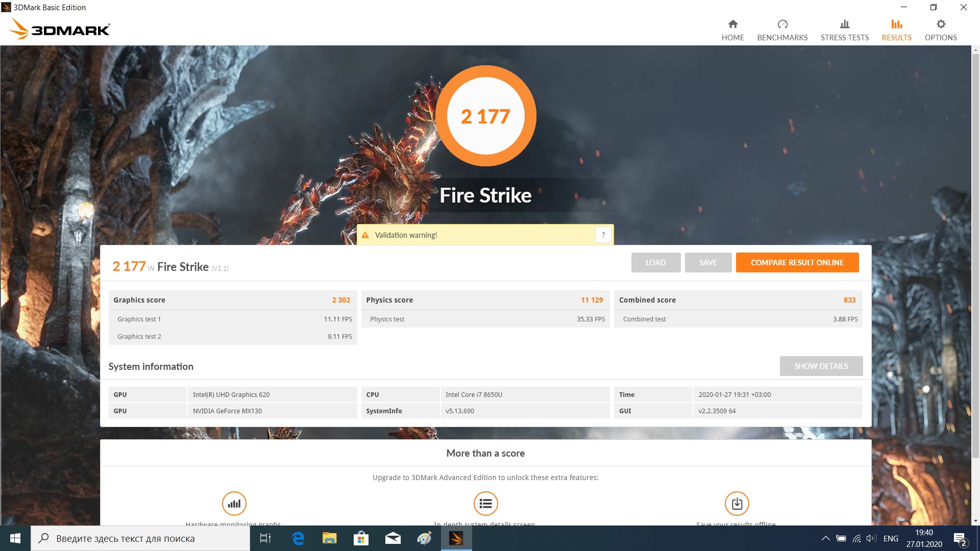
Task: Open the paint palette app on the taskbar
Action: [424, 538]
